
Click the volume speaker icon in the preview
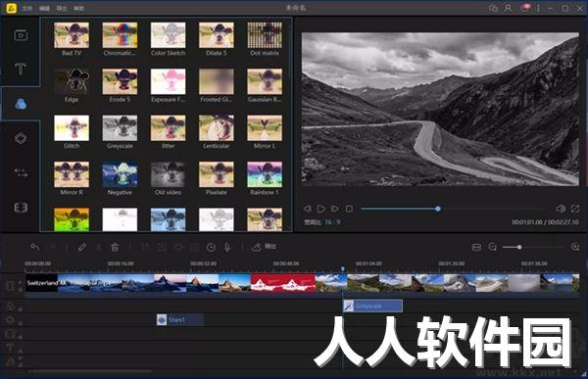[x=561, y=209]
